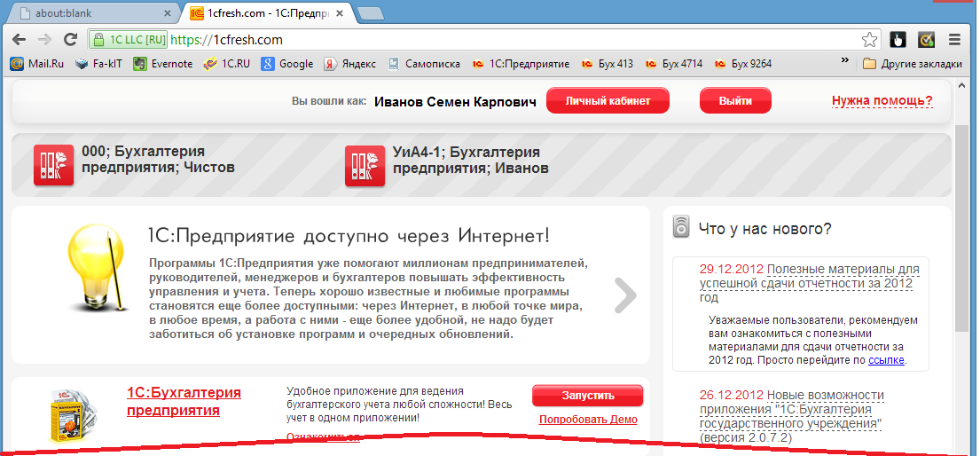Open 1C.RU bookmark
The image size is (980, 456).
[227, 64]
